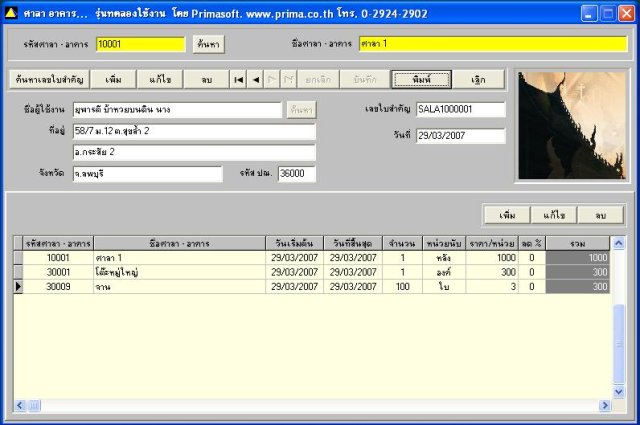Select grid row with code 30001
The image size is (640, 425).
[312, 272]
